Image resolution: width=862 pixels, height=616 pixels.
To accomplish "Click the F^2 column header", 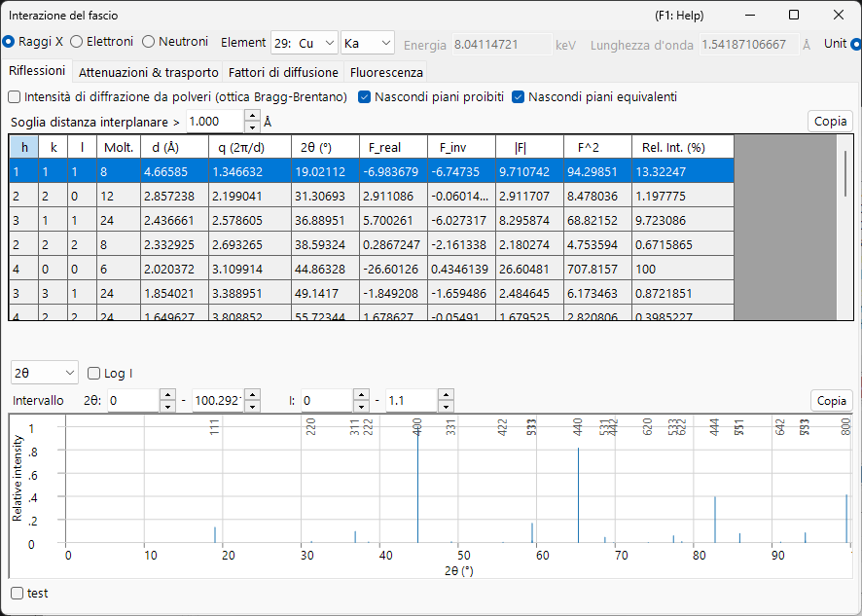I will click(597, 147).
